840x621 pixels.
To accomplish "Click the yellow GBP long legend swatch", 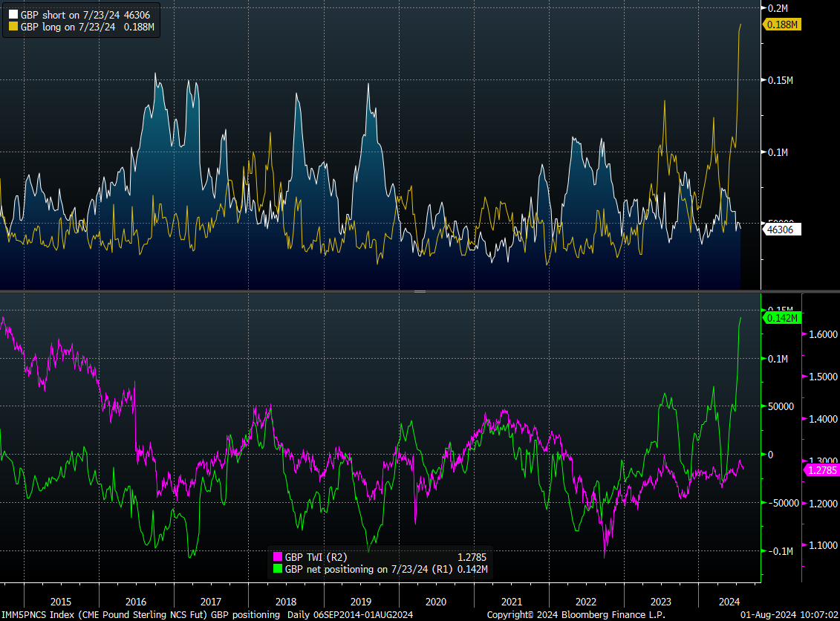I will click(x=12, y=26).
